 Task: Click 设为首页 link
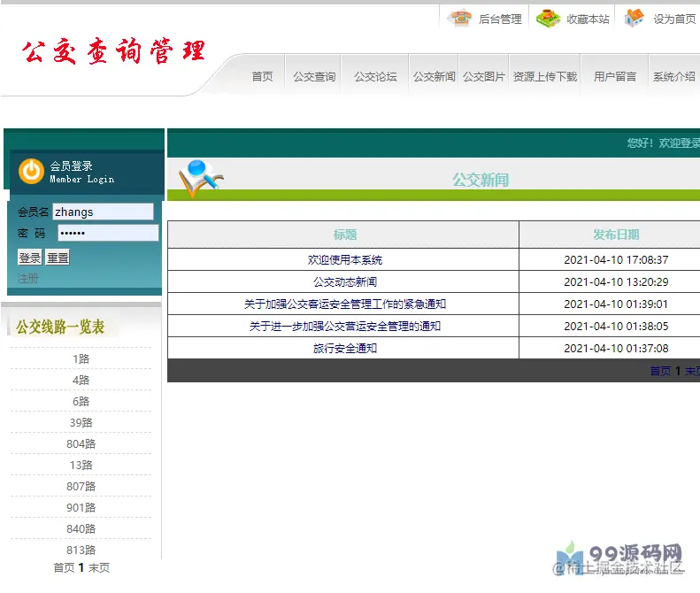674,19
